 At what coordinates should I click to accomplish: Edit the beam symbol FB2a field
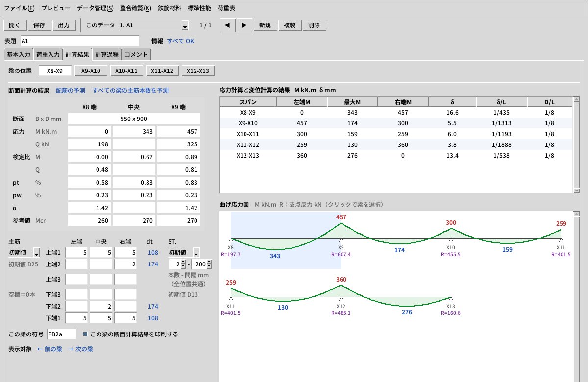click(62, 334)
